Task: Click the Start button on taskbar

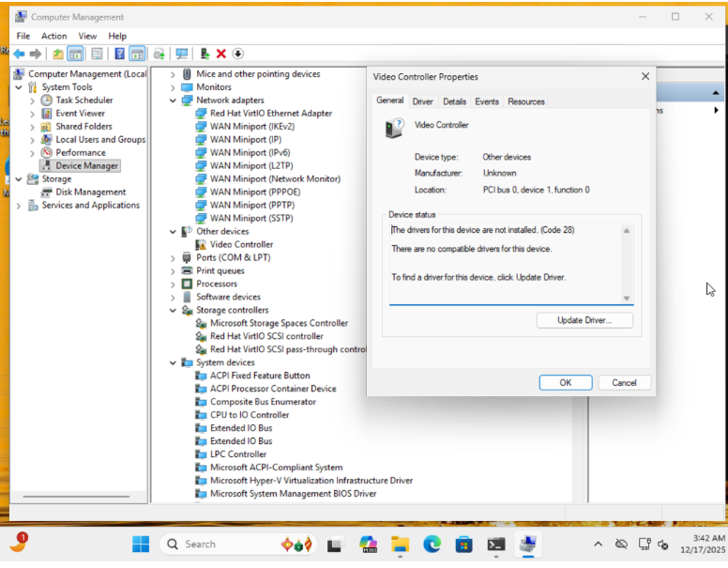Action: (x=141, y=545)
